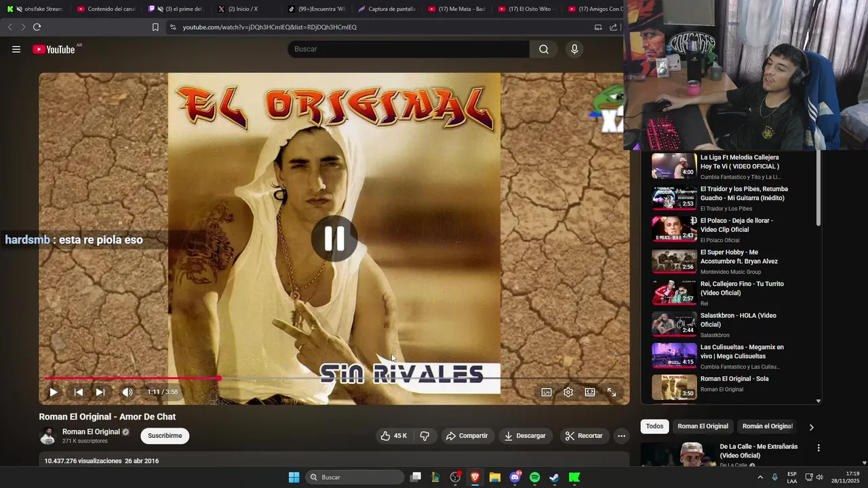Click the YouTube search input field
Image resolution: width=868 pixels, height=488 pixels.
pyautogui.click(x=409, y=49)
